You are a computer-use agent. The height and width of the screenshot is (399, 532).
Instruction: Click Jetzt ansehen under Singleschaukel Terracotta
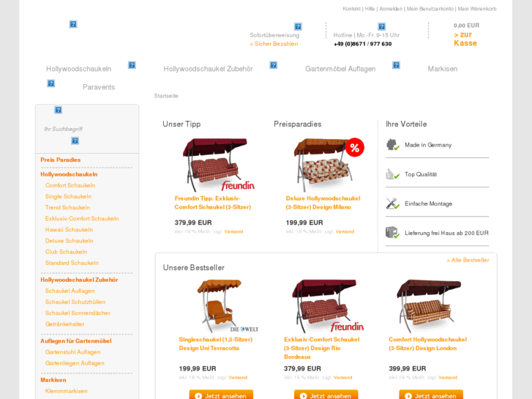click(x=221, y=395)
